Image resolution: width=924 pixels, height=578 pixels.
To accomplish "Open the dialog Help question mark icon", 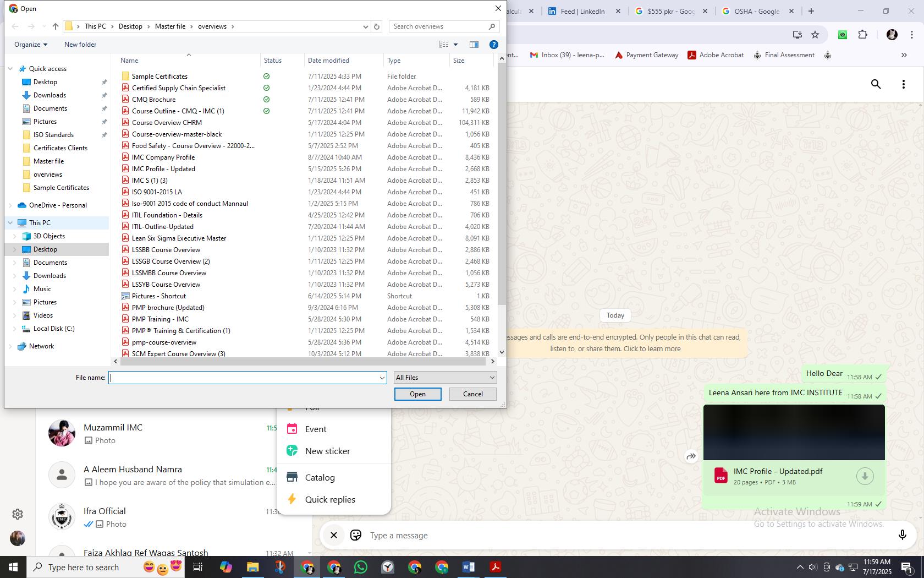I will click(494, 45).
